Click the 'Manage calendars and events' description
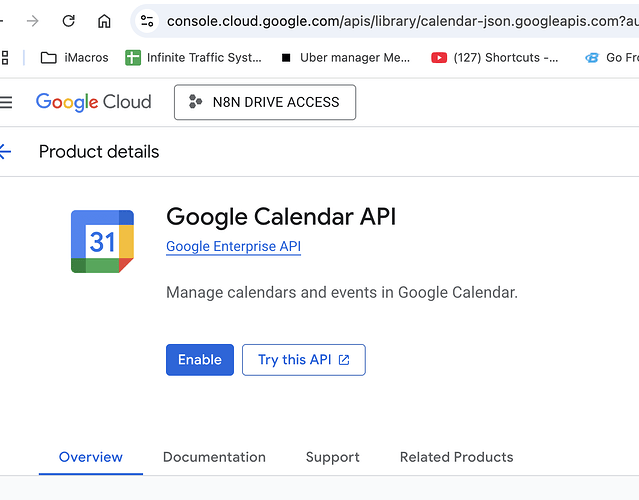The width and height of the screenshot is (639, 500). pos(342,293)
